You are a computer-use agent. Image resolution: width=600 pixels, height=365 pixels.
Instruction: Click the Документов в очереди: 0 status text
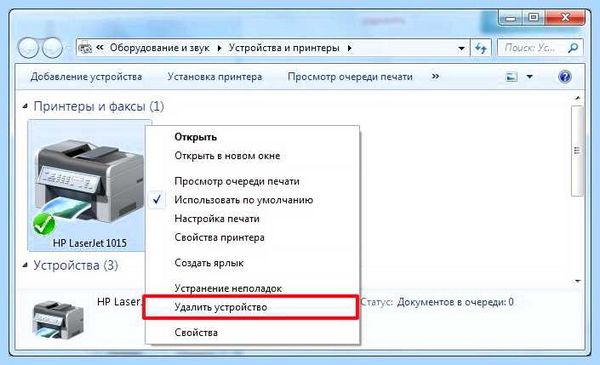(x=455, y=302)
